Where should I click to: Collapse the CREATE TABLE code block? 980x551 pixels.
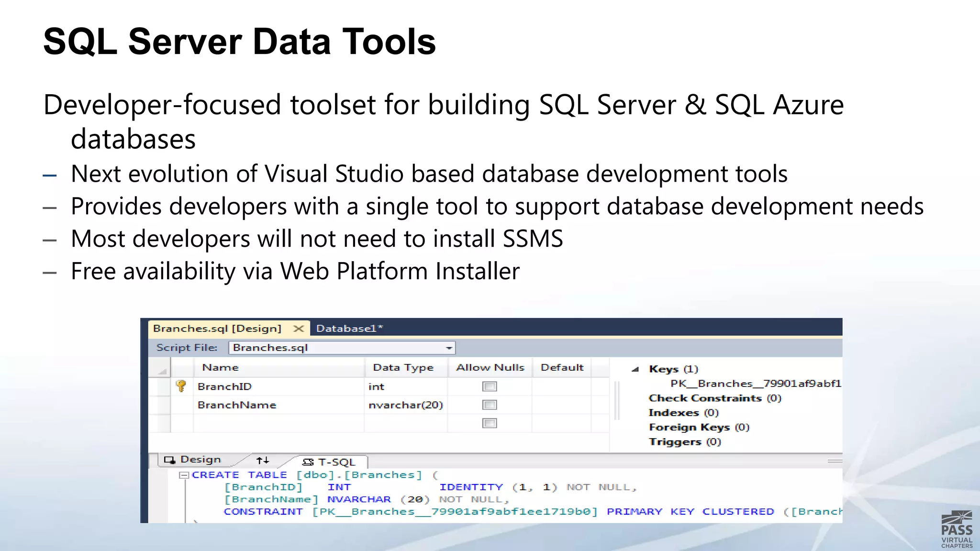[x=183, y=475]
